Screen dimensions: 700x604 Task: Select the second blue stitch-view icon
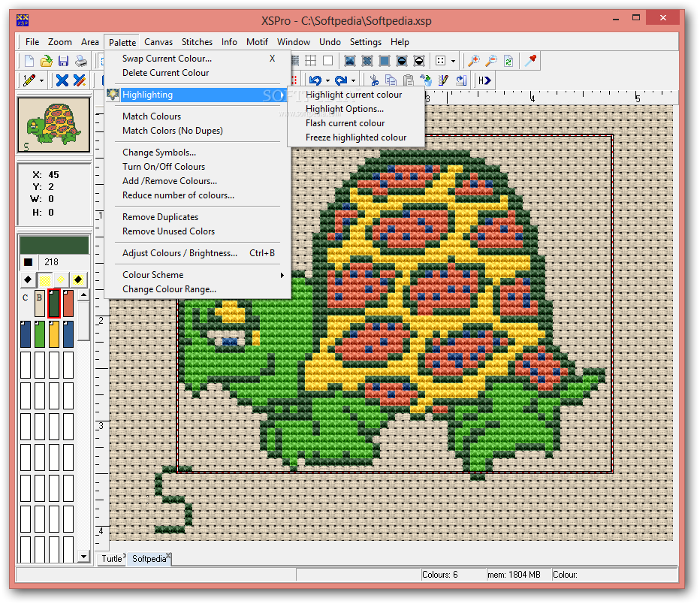coord(367,61)
